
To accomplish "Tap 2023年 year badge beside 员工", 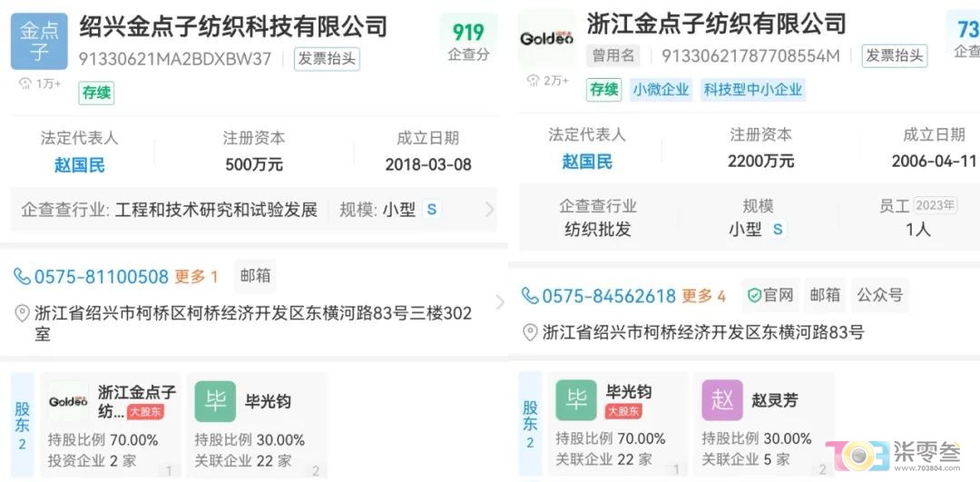I will pos(936,205).
